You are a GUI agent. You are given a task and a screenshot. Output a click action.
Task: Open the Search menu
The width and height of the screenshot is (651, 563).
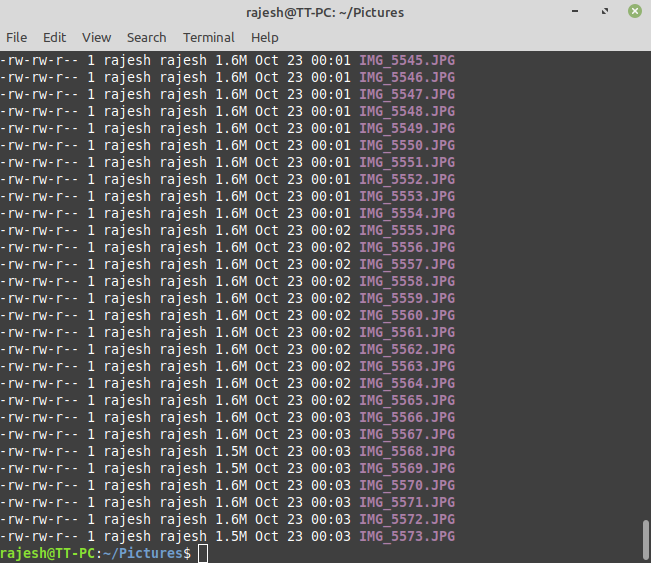click(146, 37)
